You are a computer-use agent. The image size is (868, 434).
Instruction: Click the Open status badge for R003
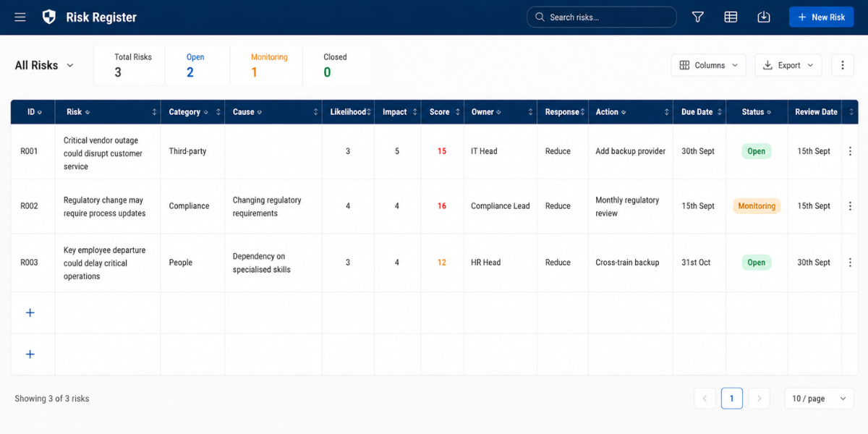[x=757, y=263]
